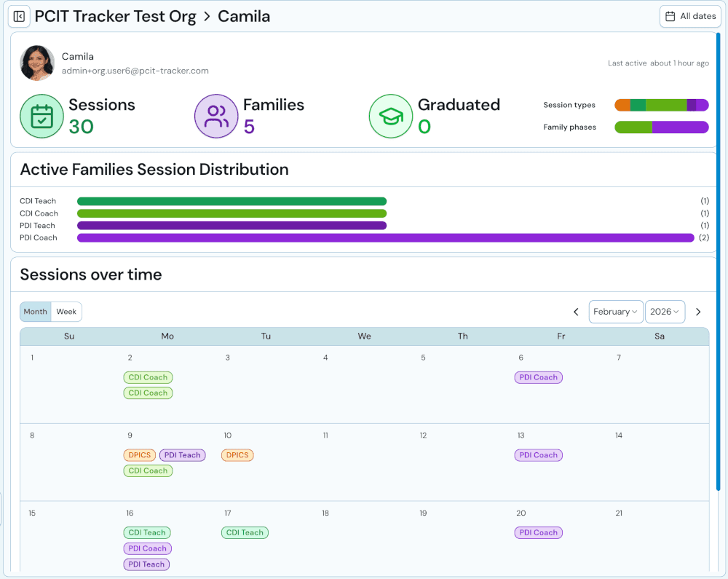728x579 pixels.
Task: Toggle the PDI Coach chip on February 6
Action: 538,377
